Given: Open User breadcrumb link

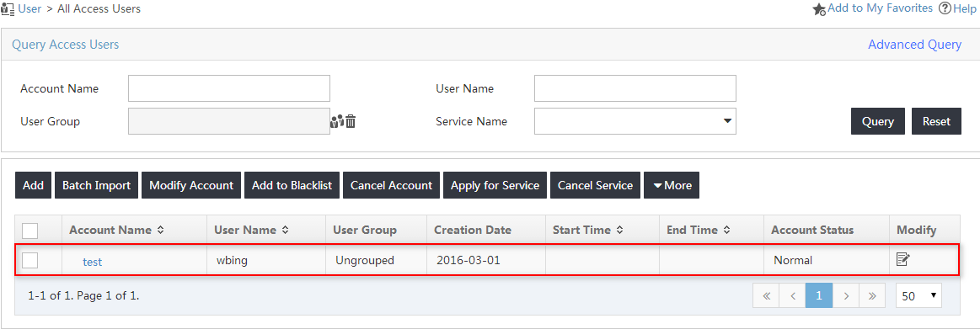Looking at the screenshot, I should pyautogui.click(x=30, y=8).
